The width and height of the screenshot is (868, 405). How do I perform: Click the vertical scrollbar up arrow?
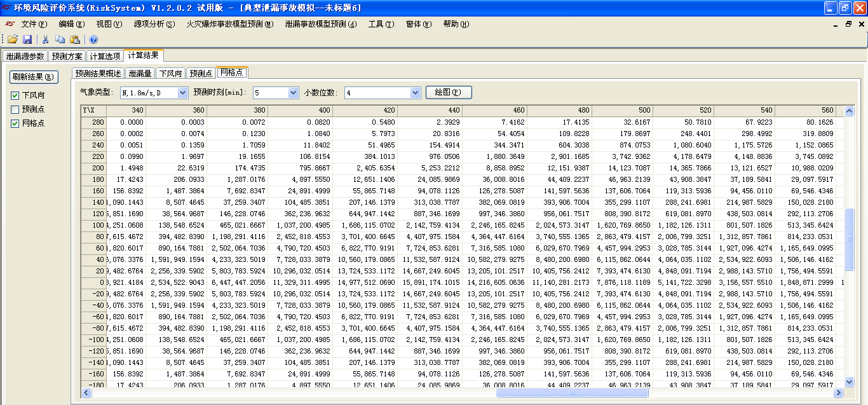click(x=850, y=111)
